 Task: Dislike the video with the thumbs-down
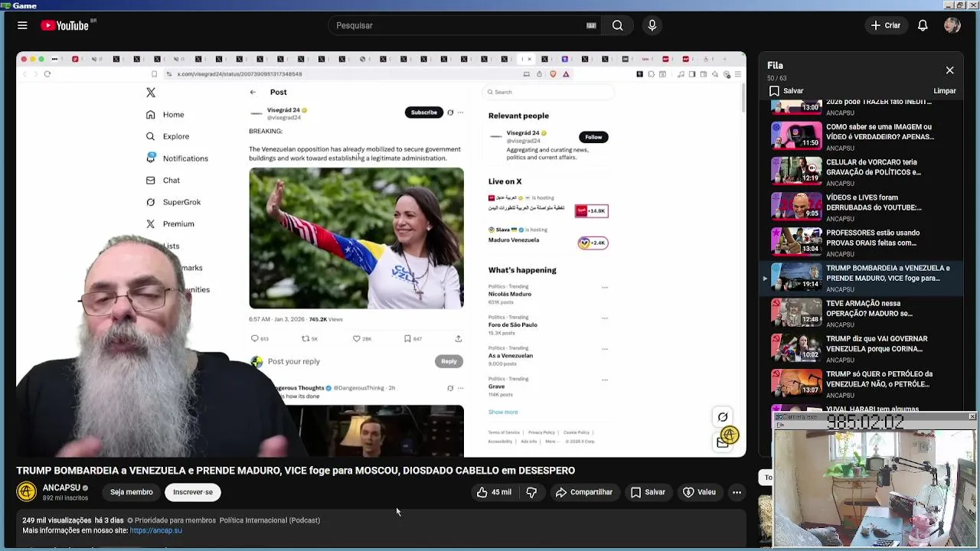click(x=531, y=492)
